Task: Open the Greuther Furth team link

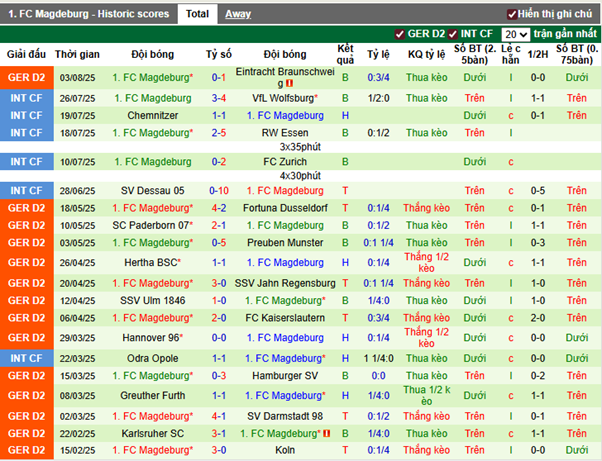Action: pos(152,395)
